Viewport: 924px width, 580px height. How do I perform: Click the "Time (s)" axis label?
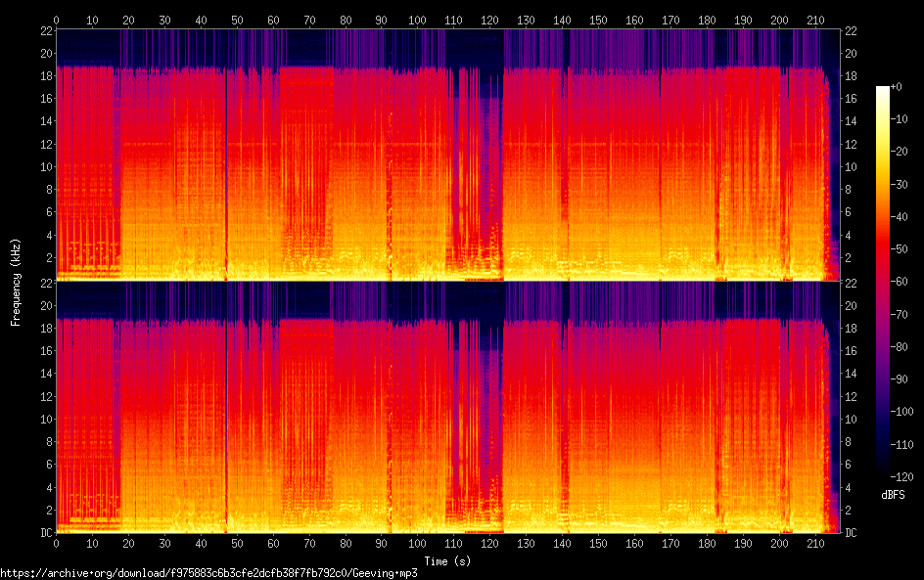pyautogui.click(x=448, y=560)
